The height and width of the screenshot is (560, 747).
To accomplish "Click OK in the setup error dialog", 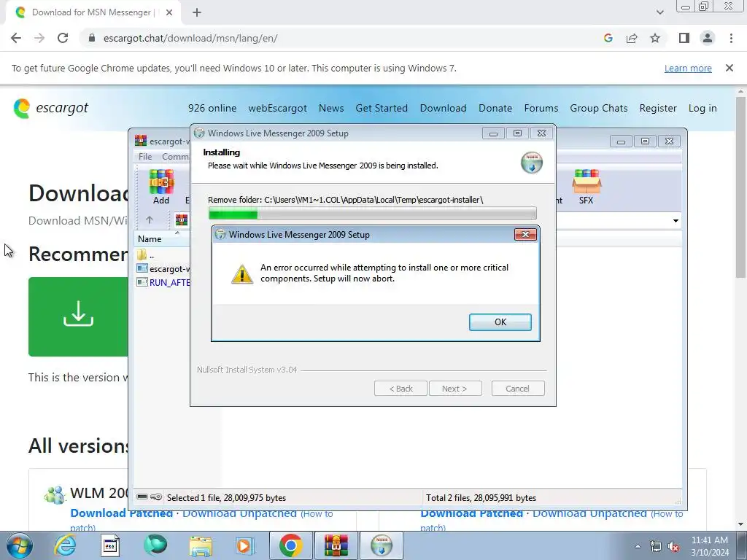I will (500, 322).
